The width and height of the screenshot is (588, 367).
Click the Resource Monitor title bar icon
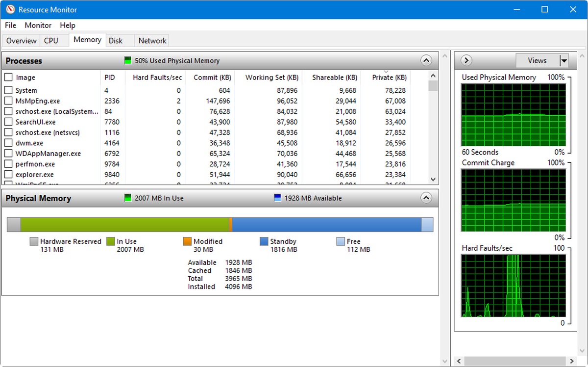pos(10,9)
